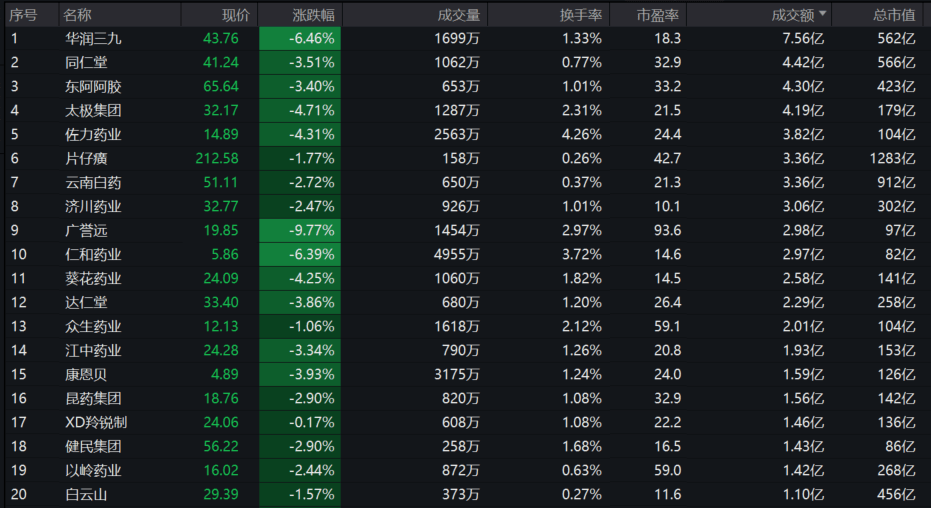Select stock 众生药业
Viewport: 931px width, 508px height.
[x=93, y=326]
